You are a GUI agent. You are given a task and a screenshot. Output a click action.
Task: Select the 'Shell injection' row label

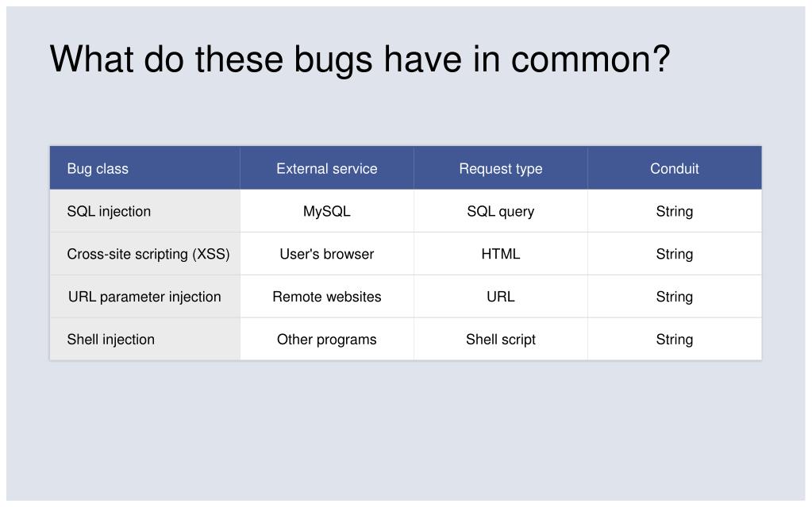tap(145, 340)
